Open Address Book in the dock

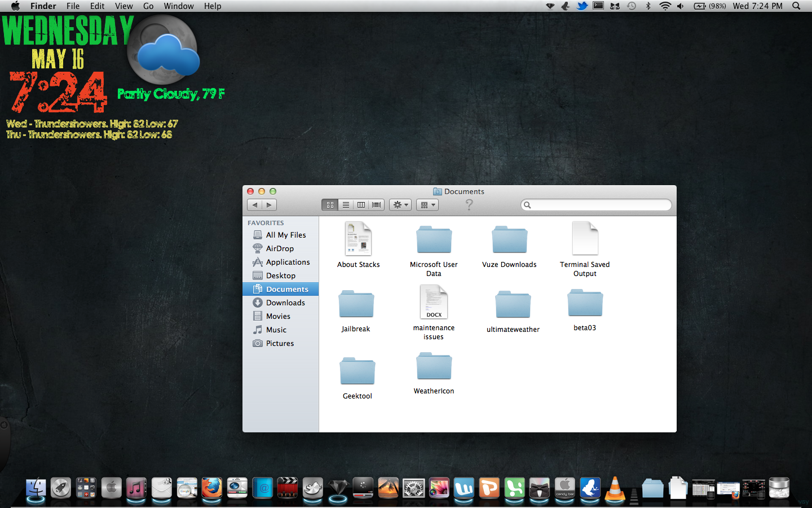pos(262,488)
